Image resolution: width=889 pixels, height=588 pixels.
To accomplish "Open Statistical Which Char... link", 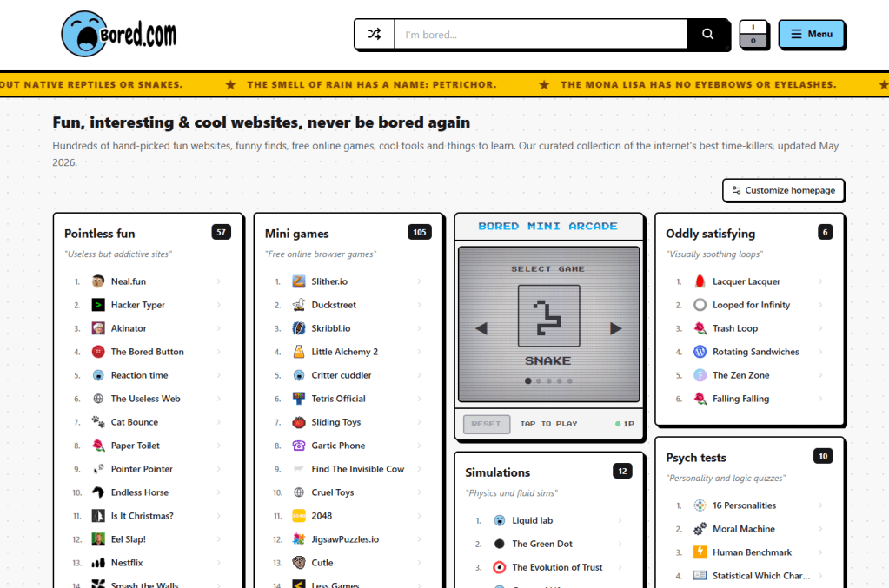I will pos(761,576).
